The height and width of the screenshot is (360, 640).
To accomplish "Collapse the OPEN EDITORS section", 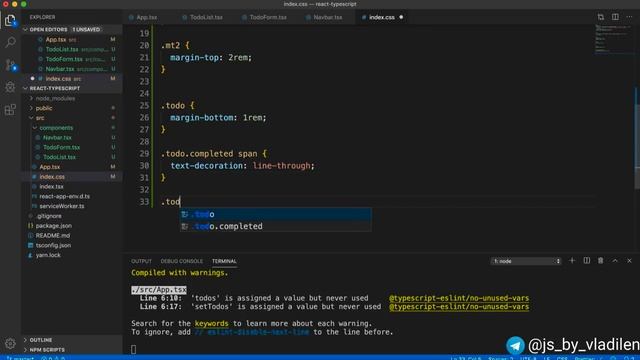I will 71,29.
